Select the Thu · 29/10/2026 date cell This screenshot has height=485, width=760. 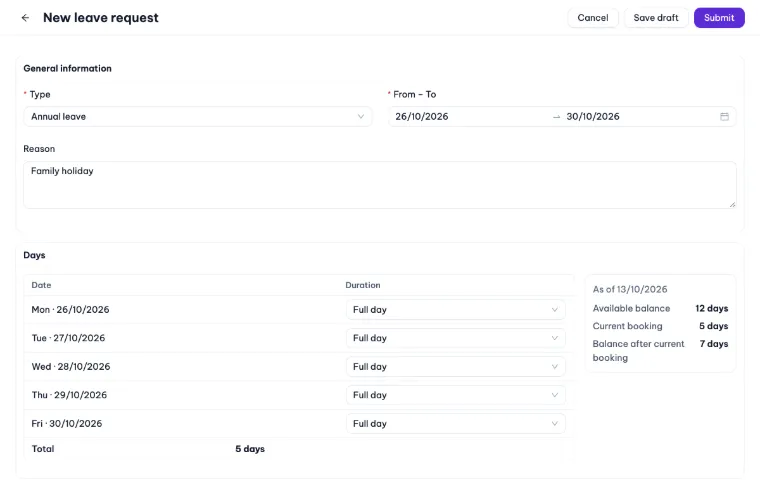point(69,395)
